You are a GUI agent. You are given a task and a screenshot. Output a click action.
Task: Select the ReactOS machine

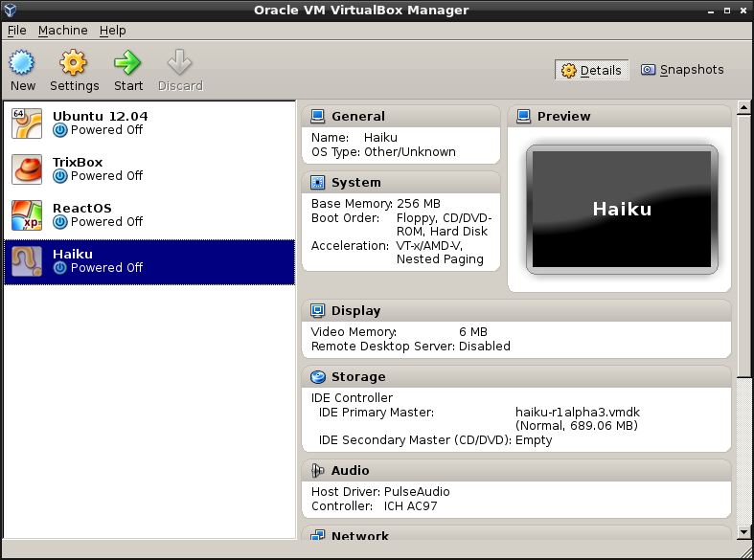click(x=149, y=215)
